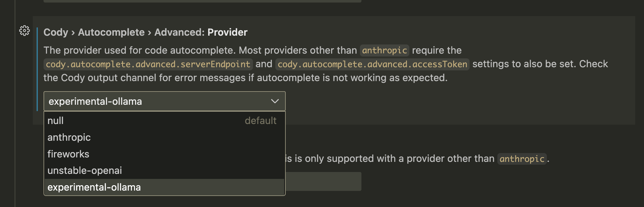This screenshot has width=644, height=207.
Task: Focus the text field behind the dropdown list
Action: pos(323,181)
